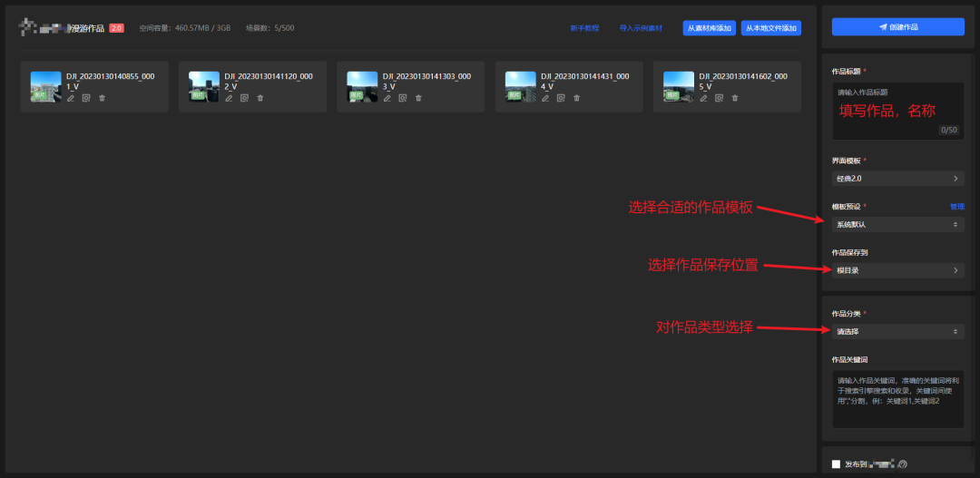The width and height of the screenshot is (980, 478).
Task: Open the 模板预设 系统默认 dropdown
Action: point(897,224)
